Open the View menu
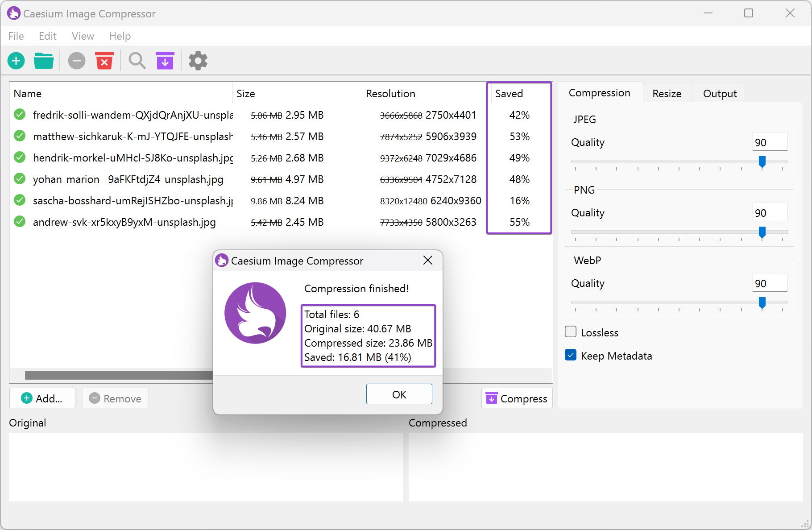This screenshot has width=812, height=530. click(x=83, y=36)
